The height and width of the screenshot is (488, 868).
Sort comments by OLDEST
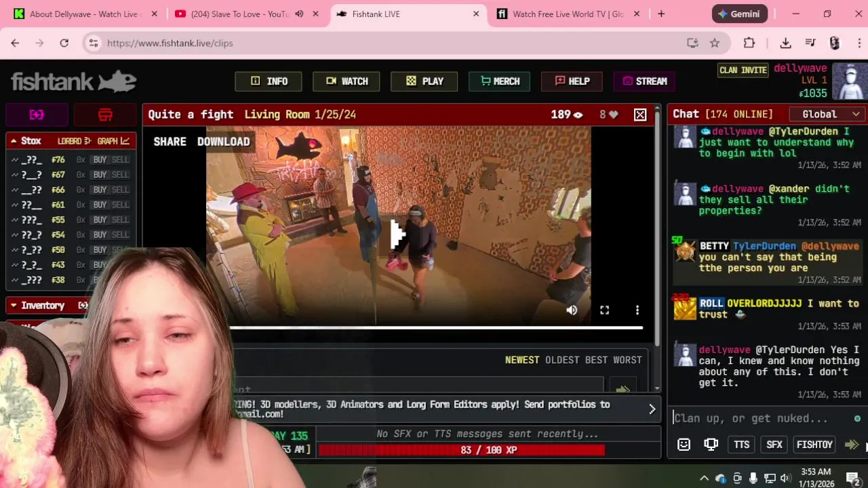click(562, 360)
